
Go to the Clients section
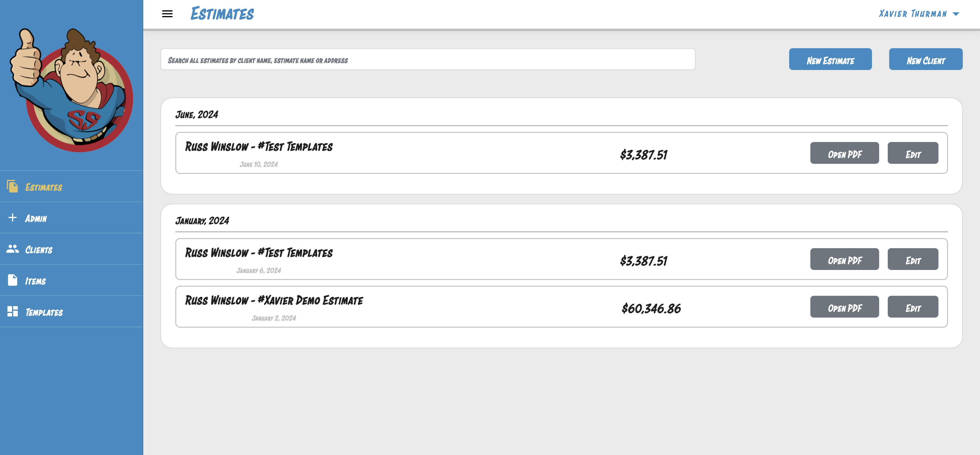coord(39,250)
